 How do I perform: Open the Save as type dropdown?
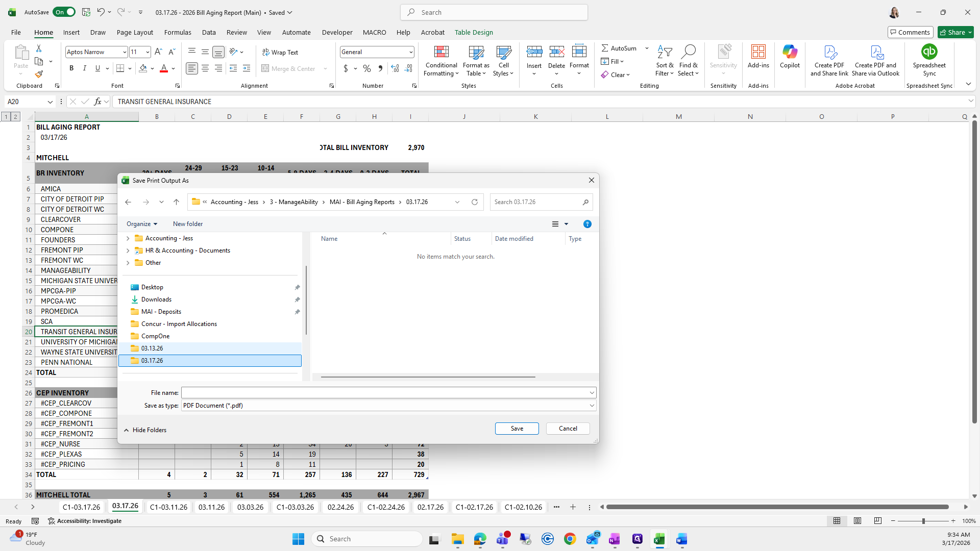(592, 406)
